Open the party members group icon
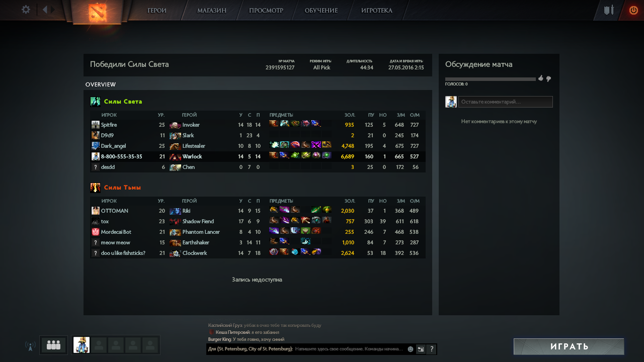The height and width of the screenshot is (362, 644). click(x=53, y=345)
